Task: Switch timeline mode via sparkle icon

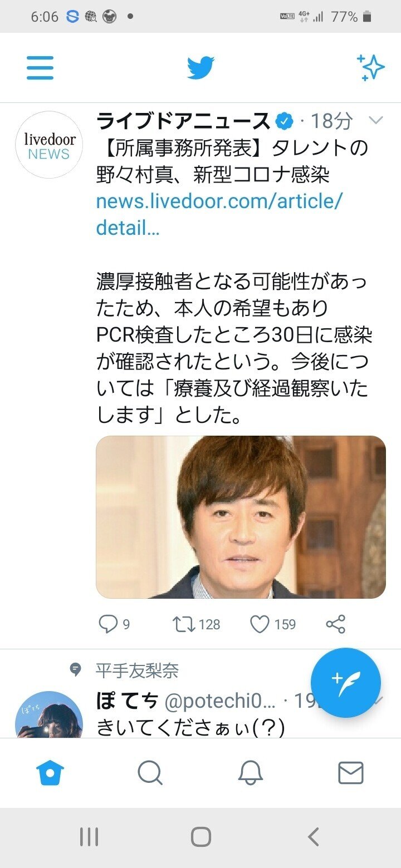Action: coord(370,68)
